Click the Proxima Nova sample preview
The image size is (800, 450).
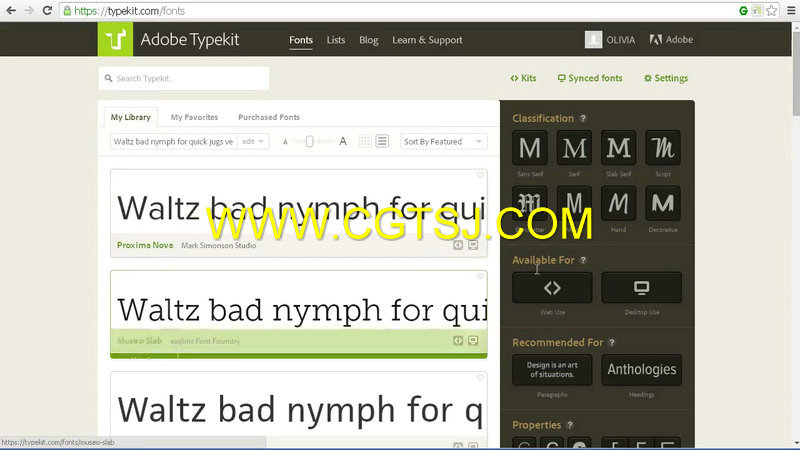(299, 208)
